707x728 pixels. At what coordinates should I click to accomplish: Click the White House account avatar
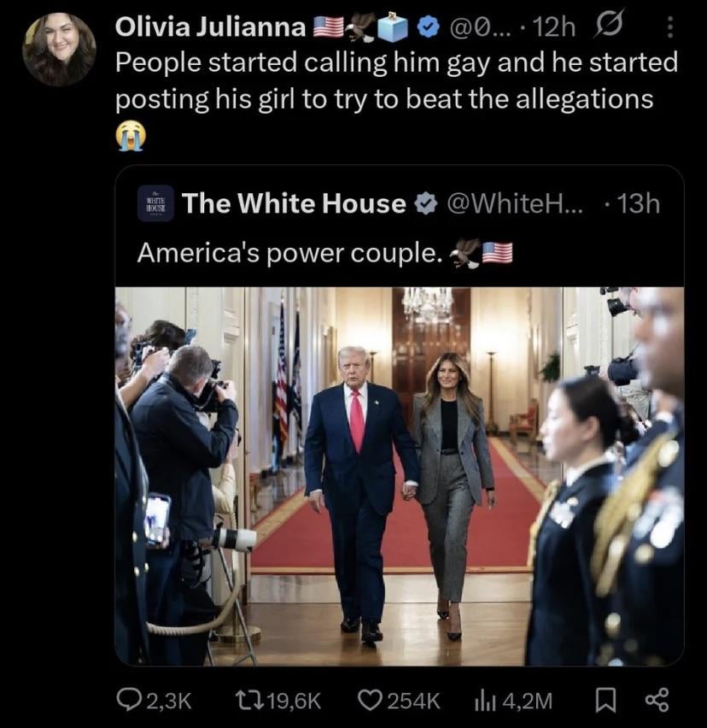point(155,203)
